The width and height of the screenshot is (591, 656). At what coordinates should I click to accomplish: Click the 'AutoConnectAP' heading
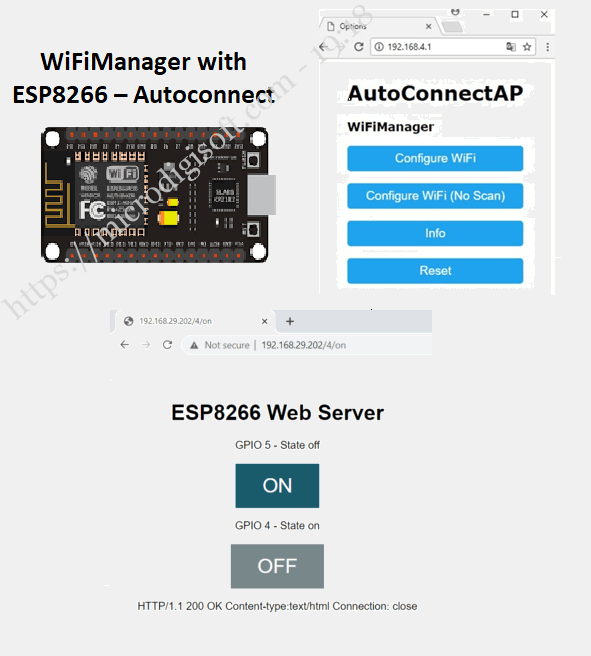pyautogui.click(x=435, y=93)
